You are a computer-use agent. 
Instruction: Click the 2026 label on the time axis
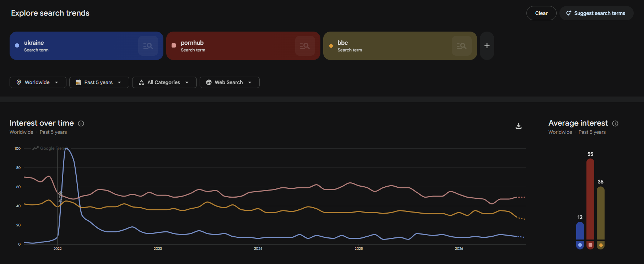click(x=459, y=248)
